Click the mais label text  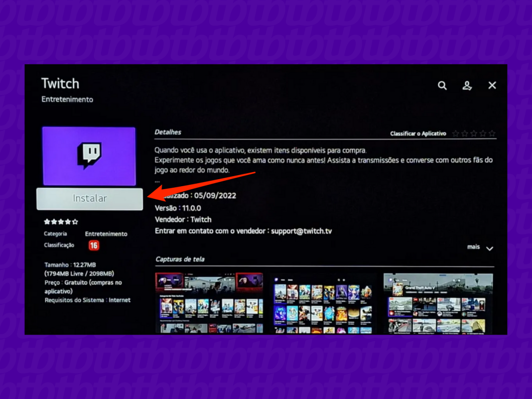(473, 246)
